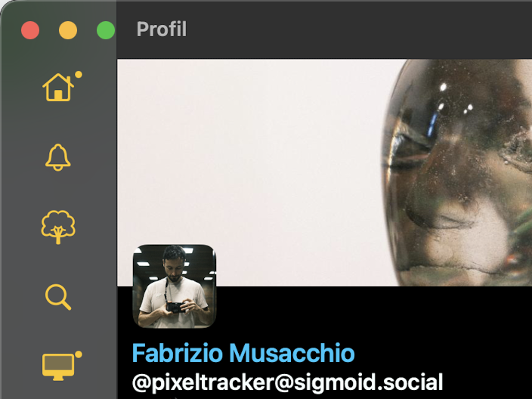Open Notifications via the bell icon
This screenshot has width=532, height=399.
(x=58, y=157)
